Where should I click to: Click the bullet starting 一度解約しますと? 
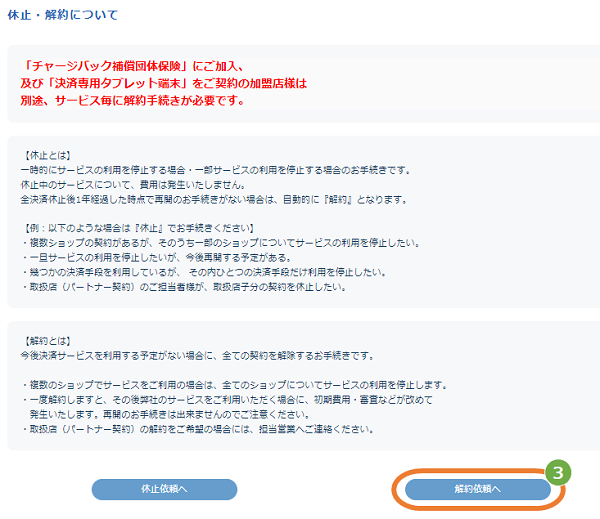click(228, 400)
